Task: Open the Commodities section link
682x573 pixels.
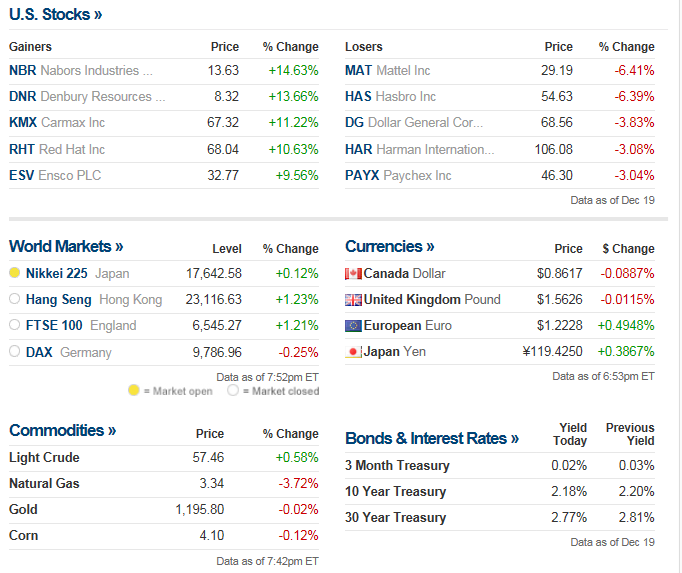Action: 63,431
